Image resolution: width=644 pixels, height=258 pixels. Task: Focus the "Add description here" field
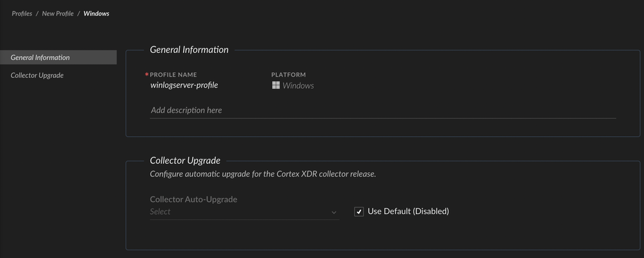pos(383,110)
